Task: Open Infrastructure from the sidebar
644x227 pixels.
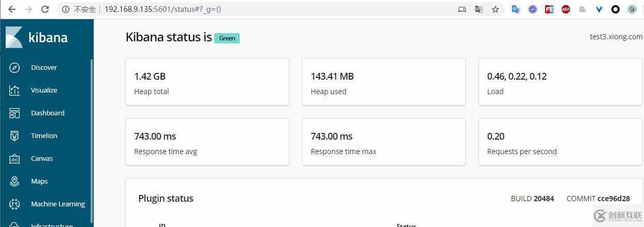Action: pos(52,225)
